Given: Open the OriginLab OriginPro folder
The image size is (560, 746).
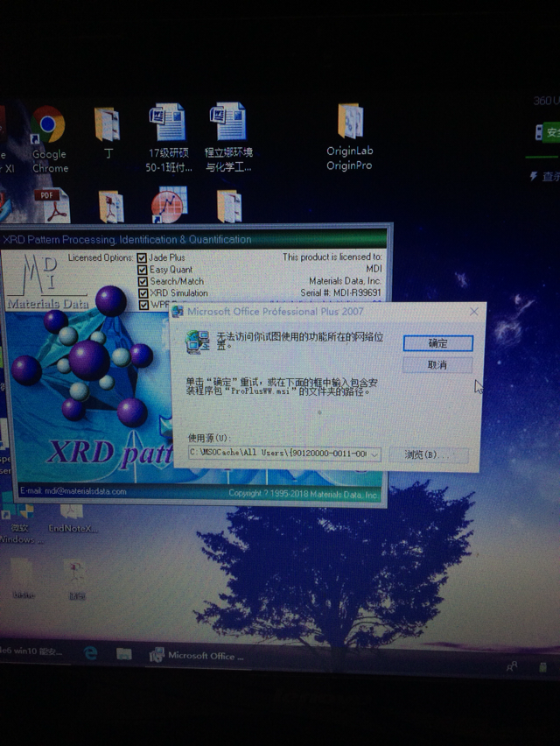Looking at the screenshot, I should click(x=350, y=137).
